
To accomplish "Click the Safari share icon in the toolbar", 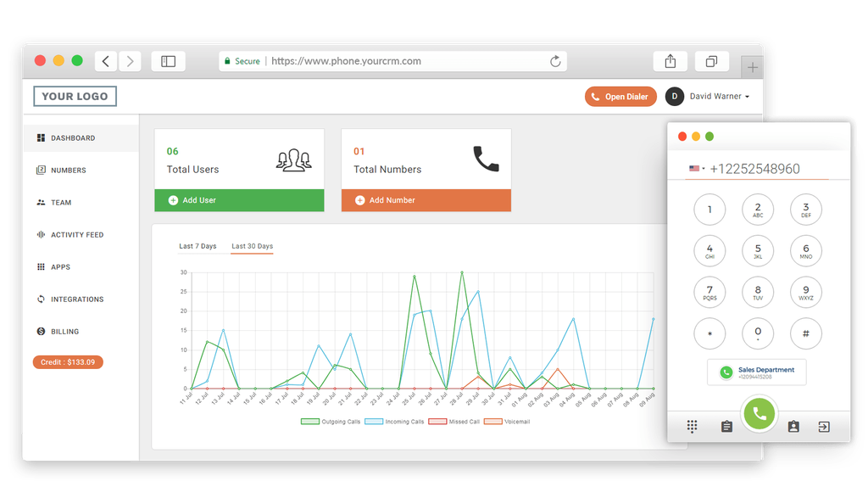I will pos(670,60).
